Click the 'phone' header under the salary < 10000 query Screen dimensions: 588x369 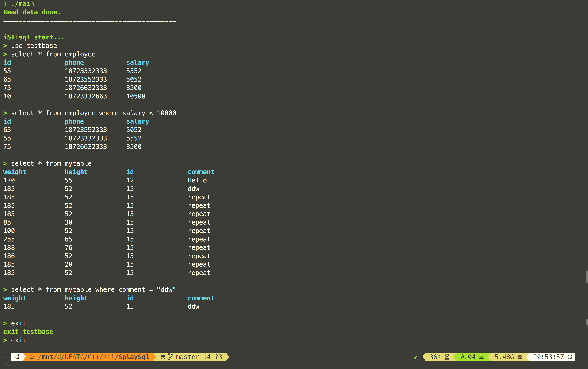pos(74,122)
